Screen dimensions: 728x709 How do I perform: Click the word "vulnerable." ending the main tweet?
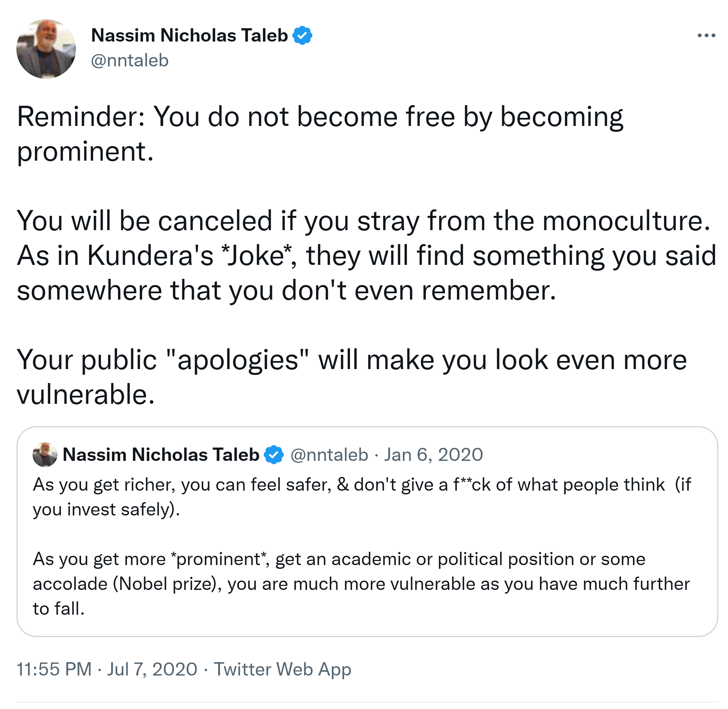click(86, 394)
